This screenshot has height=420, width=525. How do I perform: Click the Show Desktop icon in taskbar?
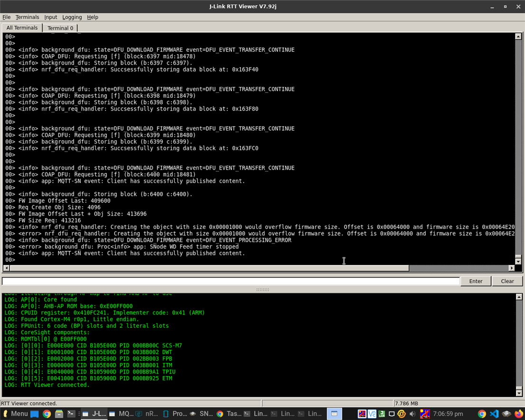coord(35,414)
